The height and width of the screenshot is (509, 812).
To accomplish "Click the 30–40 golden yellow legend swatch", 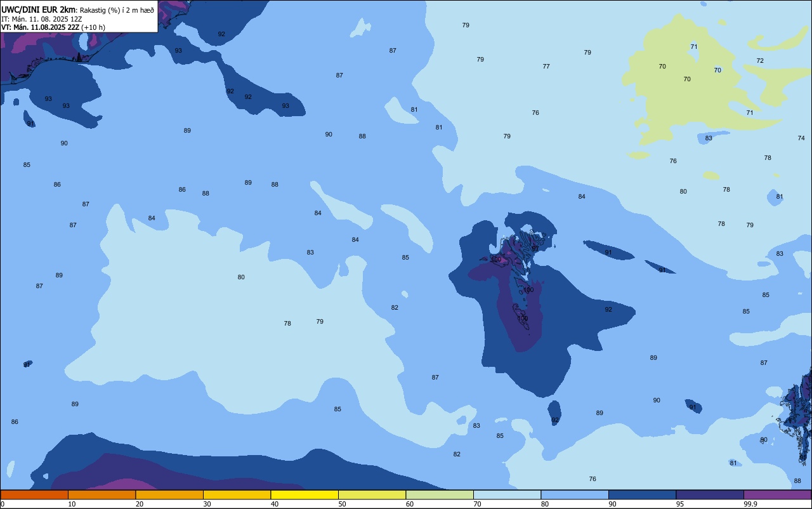I will (237, 494).
